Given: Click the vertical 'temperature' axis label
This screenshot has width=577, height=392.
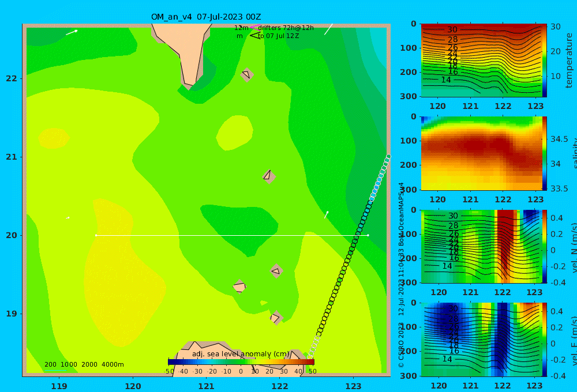Looking at the screenshot, I should pos(569,61).
